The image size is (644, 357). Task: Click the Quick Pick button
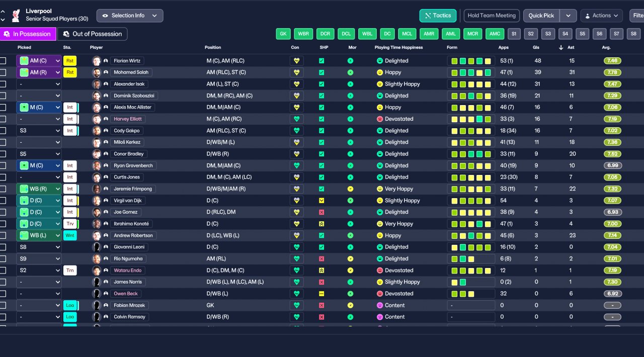click(x=541, y=16)
